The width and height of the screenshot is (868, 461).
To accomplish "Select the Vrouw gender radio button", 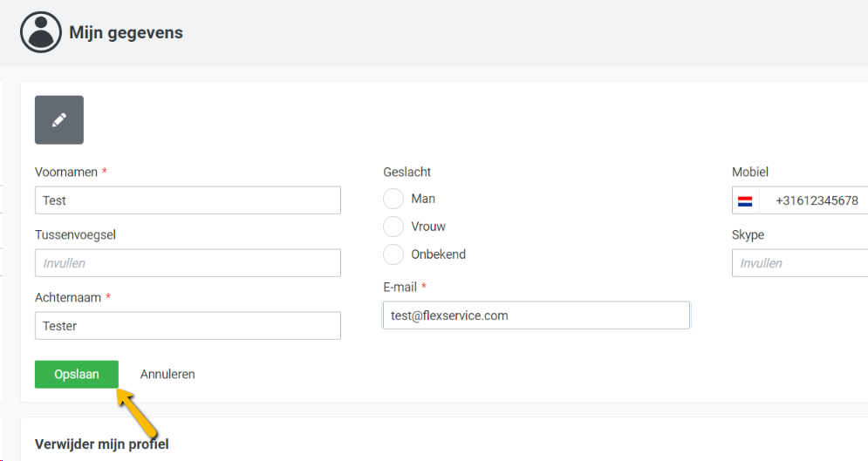I will pyautogui.click(x=393, y=227).
